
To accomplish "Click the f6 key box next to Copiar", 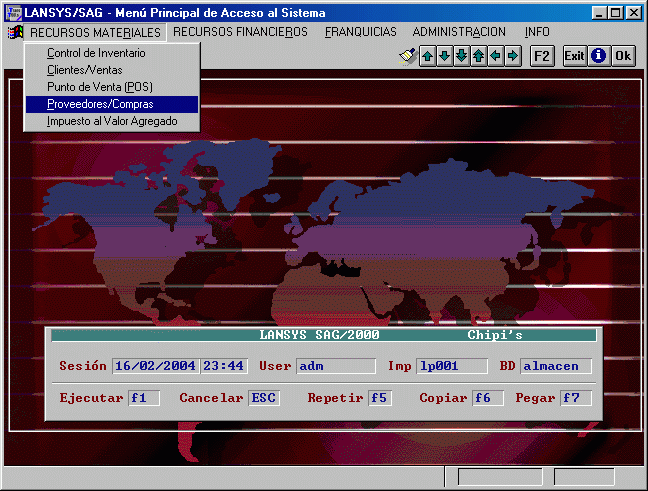I will [x=488, y=398].
